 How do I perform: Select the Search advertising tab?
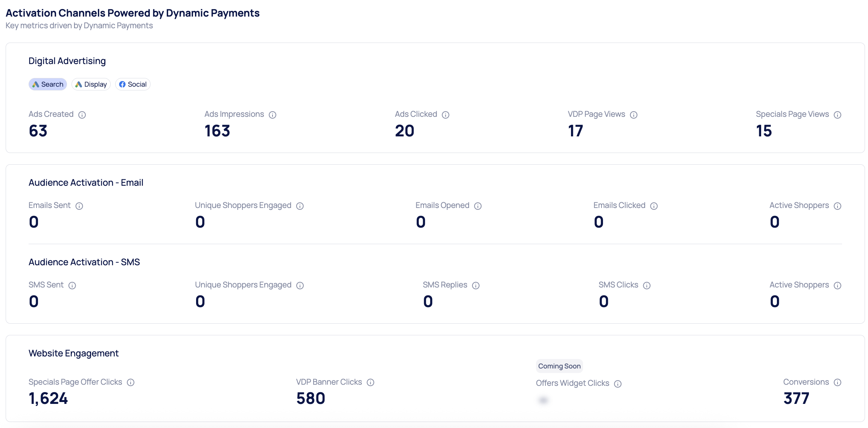point(48,84)
